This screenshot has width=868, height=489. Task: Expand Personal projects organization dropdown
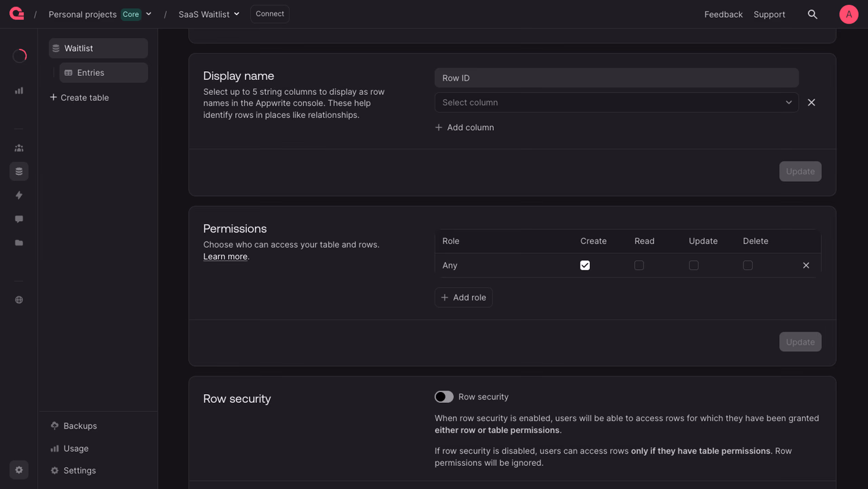[149, 14]
